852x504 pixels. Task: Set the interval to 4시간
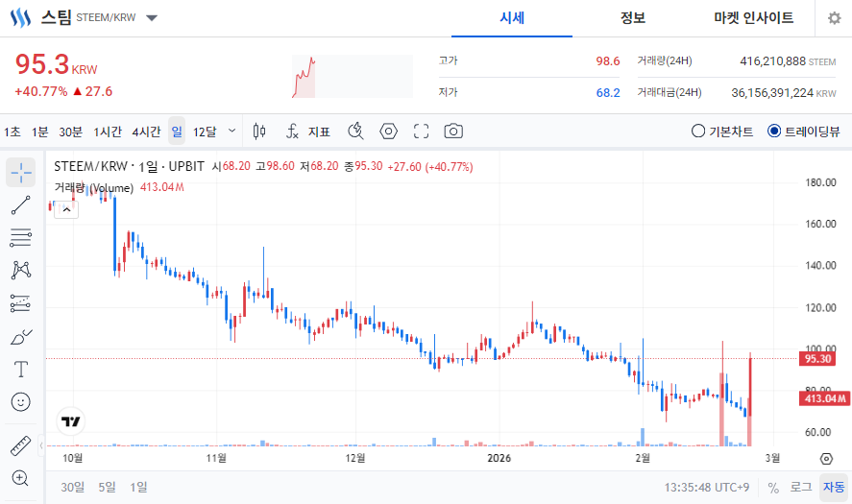click(x=146, y=132)
